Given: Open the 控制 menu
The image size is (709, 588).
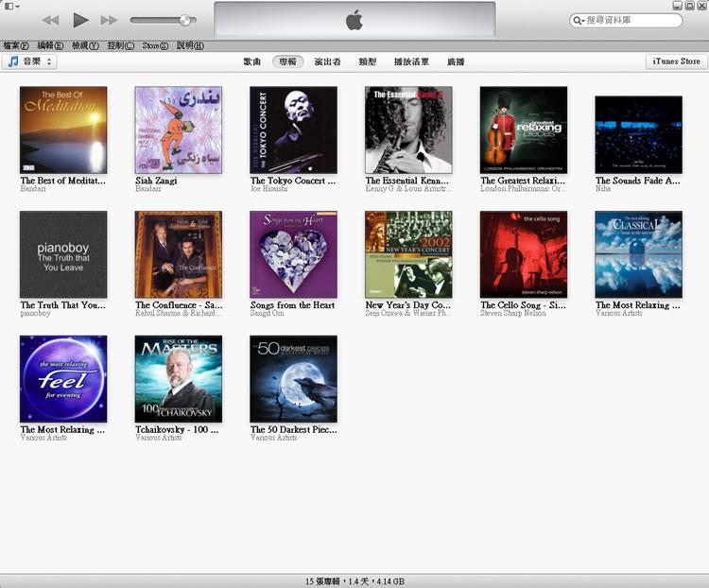Looking at the screenshot, I should pyautogui.click(x=120, y=45).
